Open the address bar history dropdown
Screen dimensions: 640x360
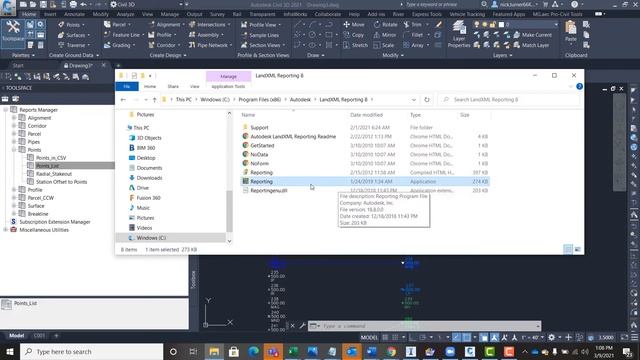414,100
